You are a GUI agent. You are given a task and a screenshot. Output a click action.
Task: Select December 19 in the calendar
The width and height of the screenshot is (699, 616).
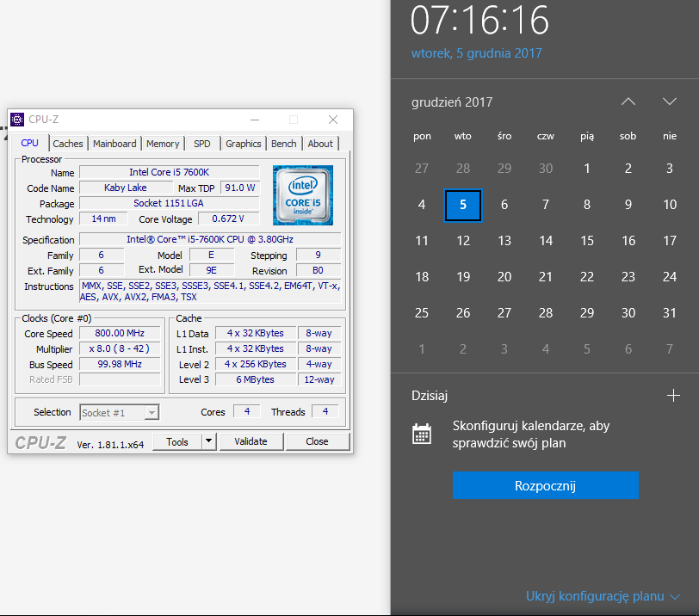tap(463, 277)
